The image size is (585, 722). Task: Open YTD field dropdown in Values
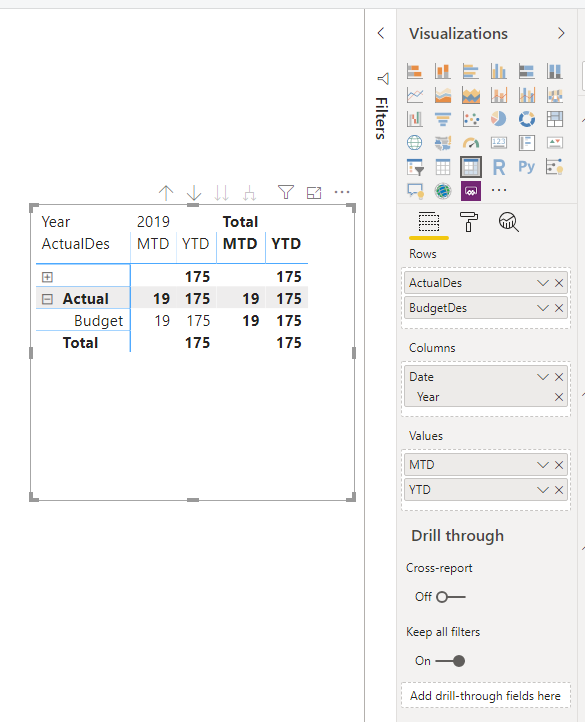pyautogui.click(x=543, y=489)
